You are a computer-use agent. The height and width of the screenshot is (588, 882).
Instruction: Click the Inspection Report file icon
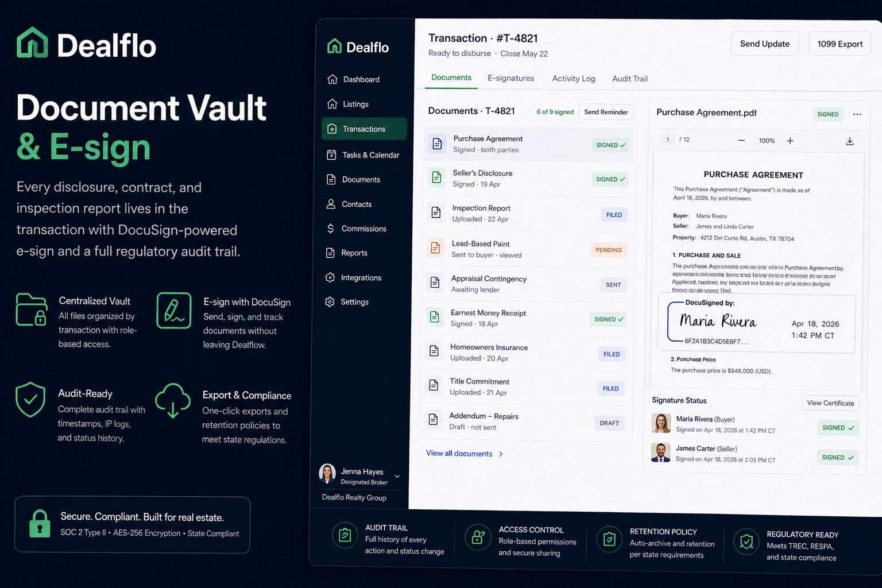point(436,212)
